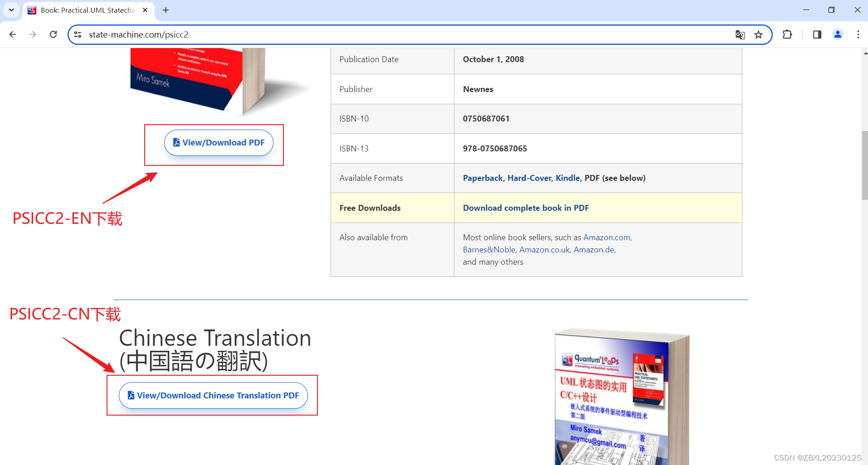Click the scrollbar up arrow

pos(864,53)
